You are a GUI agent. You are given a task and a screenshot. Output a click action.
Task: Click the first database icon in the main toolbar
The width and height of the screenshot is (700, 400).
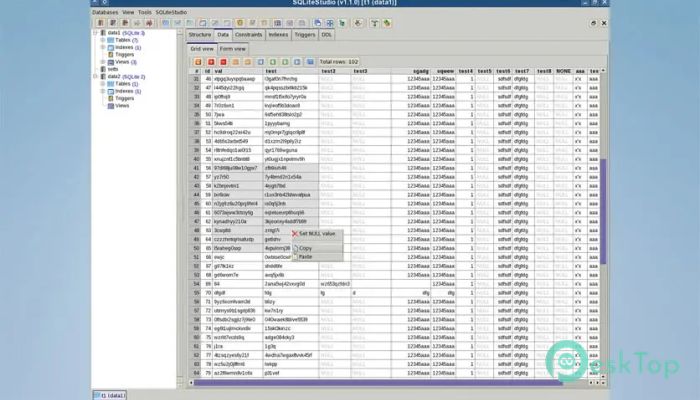(100, 23)
